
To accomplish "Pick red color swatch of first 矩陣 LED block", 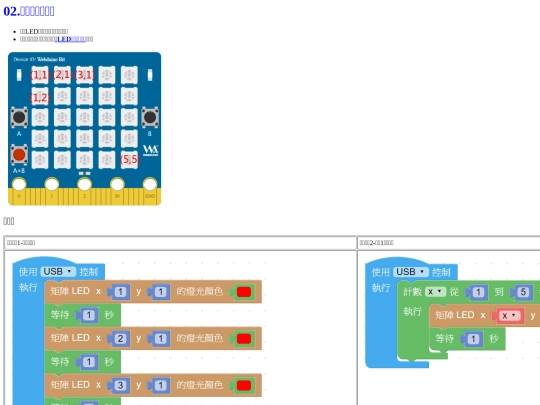I will click(x=244, y=292).
